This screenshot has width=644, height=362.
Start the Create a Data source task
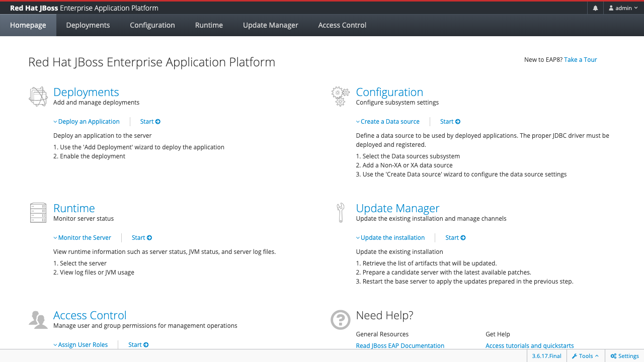(x=450, y=122)
